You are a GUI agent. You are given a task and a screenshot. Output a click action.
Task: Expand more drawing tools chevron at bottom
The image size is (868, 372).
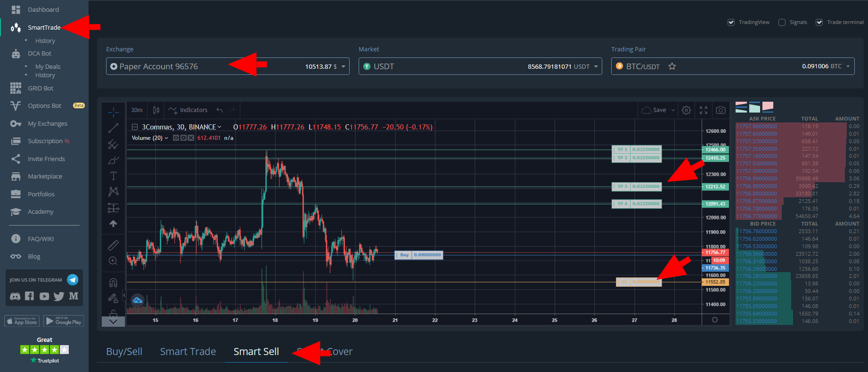(x=114, y=322)
